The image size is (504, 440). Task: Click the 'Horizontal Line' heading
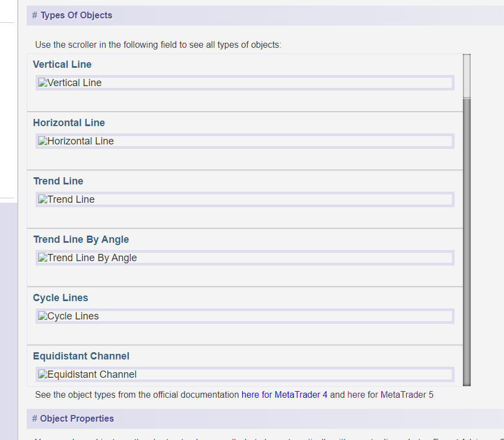[69, 123]
